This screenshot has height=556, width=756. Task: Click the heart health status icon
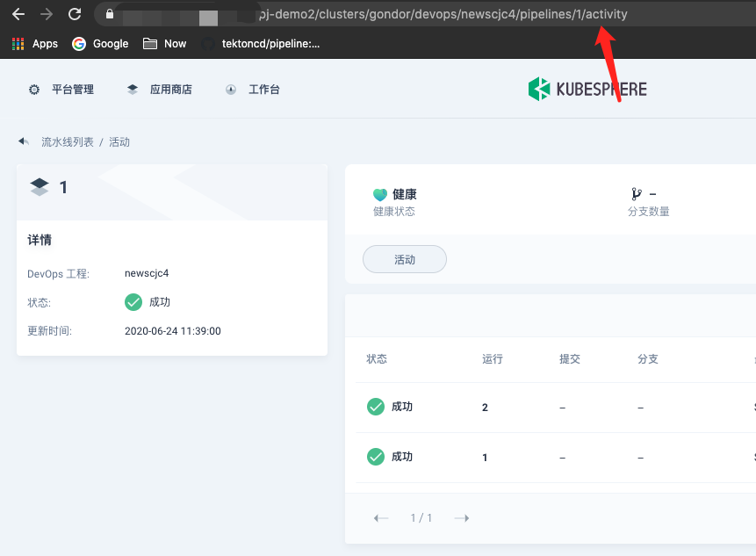pos(380,195)
